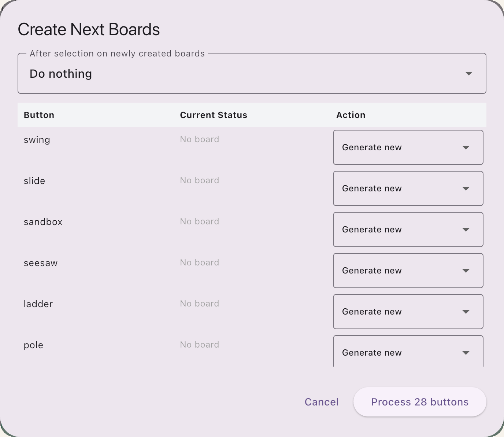The width and height of the screenshot is (504, 437).
Task: Open the 'After selection on newly created boards' dropdown
Action: point(252,73)
